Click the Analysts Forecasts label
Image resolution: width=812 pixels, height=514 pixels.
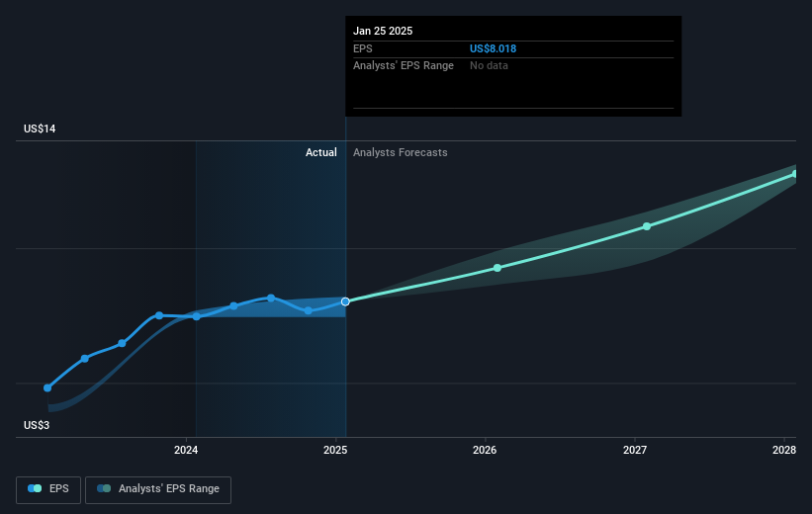401,152
